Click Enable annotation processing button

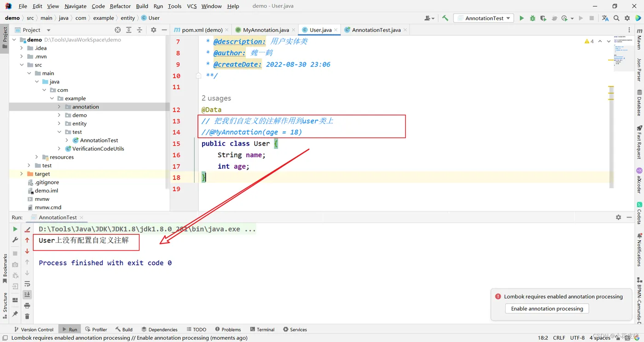(x=547, y=309)
